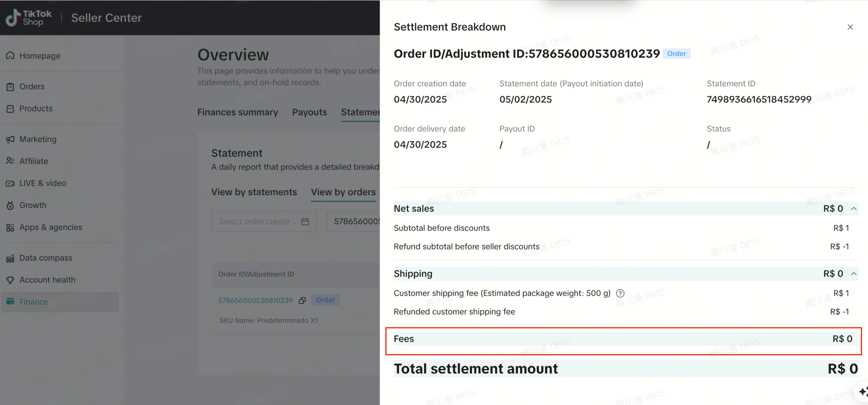Viewport: 868px width, 405px height.
Task: Click the TikTok Shop logo
Action: click(29, 18)
